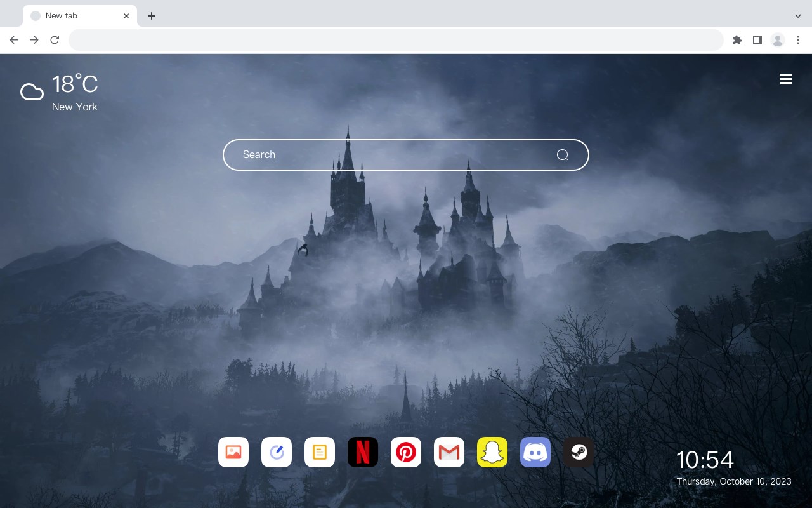
Task: Open the wallpaper gallery shortcut icon
Action: click(233, 452)
